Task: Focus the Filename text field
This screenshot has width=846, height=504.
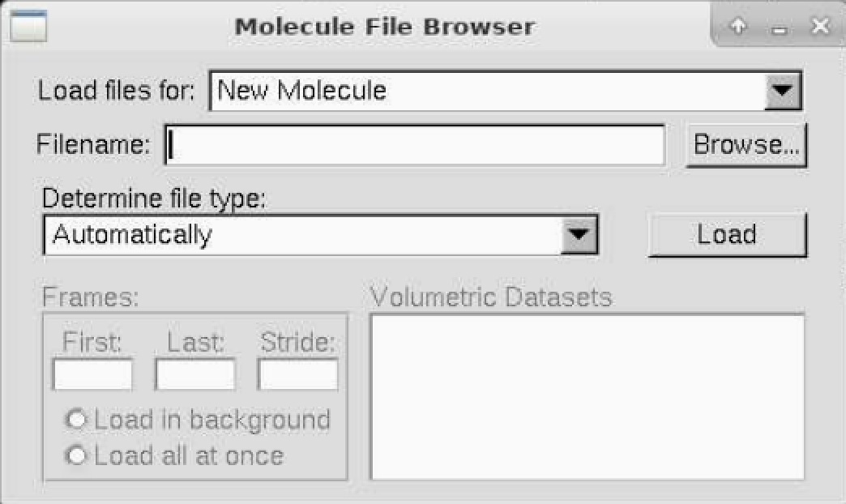Action: [x=415, y=146]
